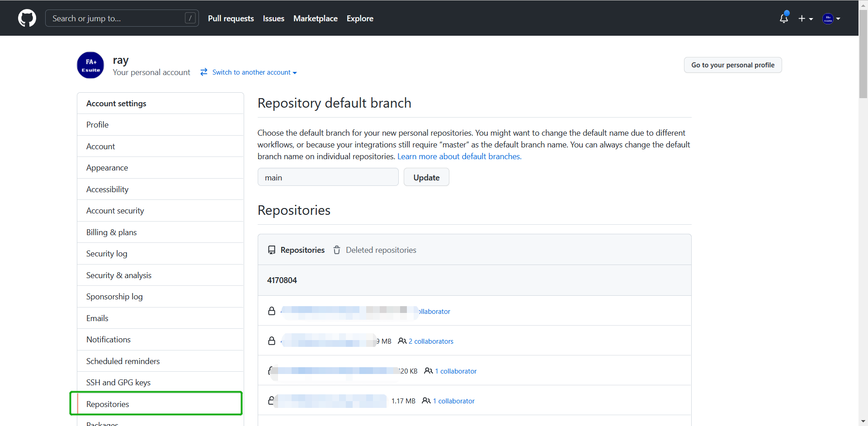Click lock icon of 1.17 MB repository row
The height and width of the screenshot is (426, 868).
(x=271, y=401)
